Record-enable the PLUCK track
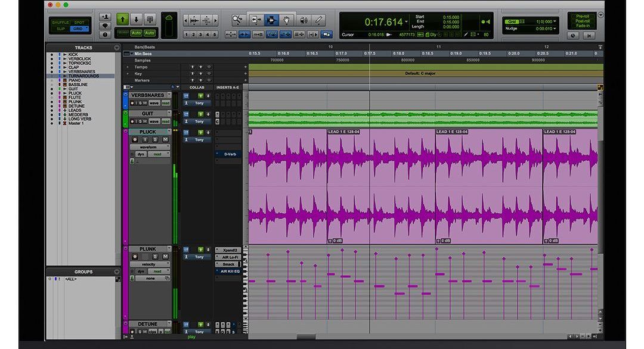This screenshot has width=644, height=349. (134, 139)
